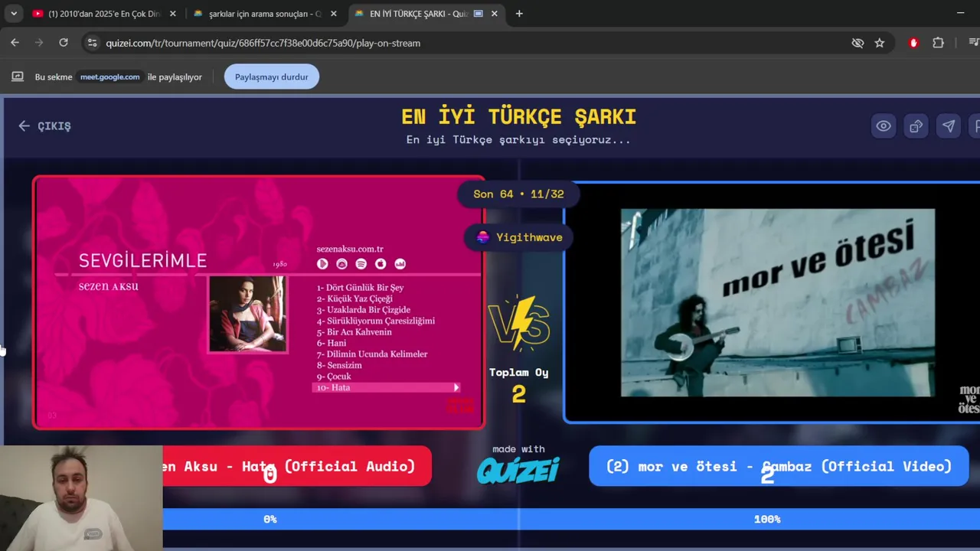Open the media controls music icon
Image resolution: width=980 pixels, height=551 pixels.
pyautogui.click(x=973, y=43)
